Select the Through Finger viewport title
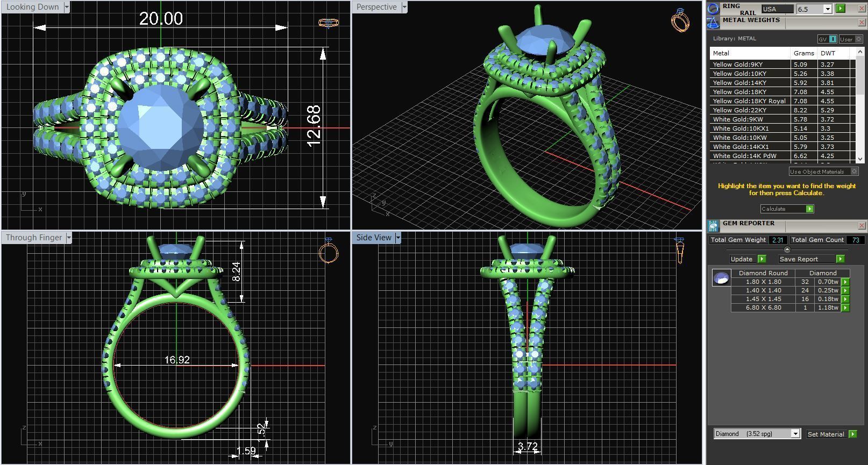This screenshot has width=868, height=465. click(34, 238)
